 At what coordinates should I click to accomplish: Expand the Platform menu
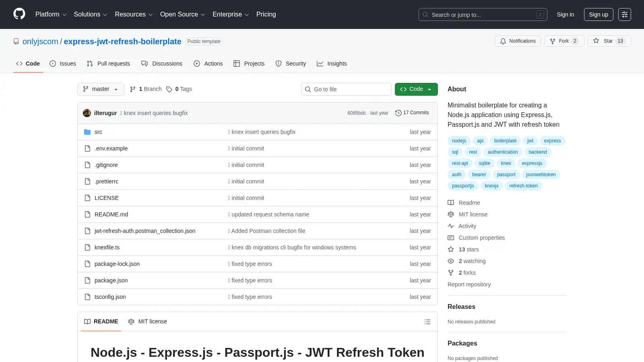51,14
